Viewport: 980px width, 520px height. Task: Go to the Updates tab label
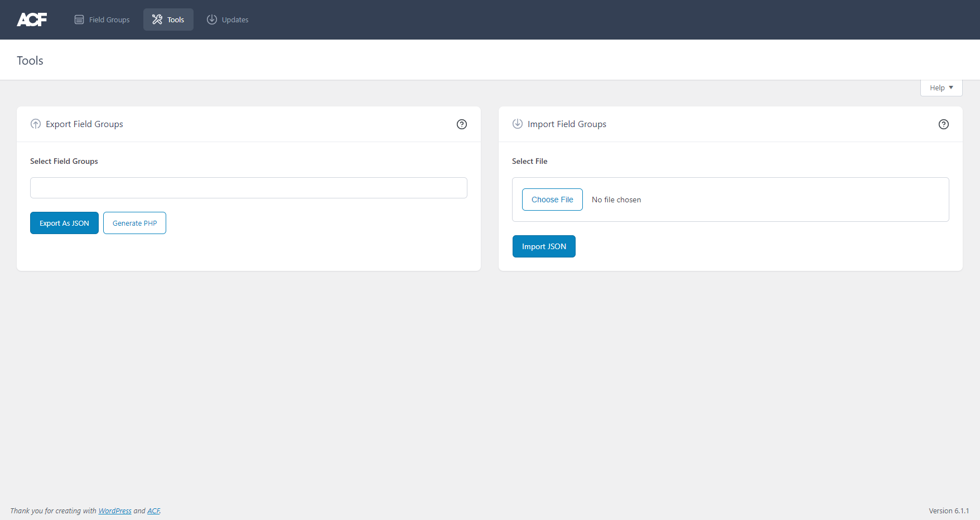pyautogui.click(x=235, y=20)
